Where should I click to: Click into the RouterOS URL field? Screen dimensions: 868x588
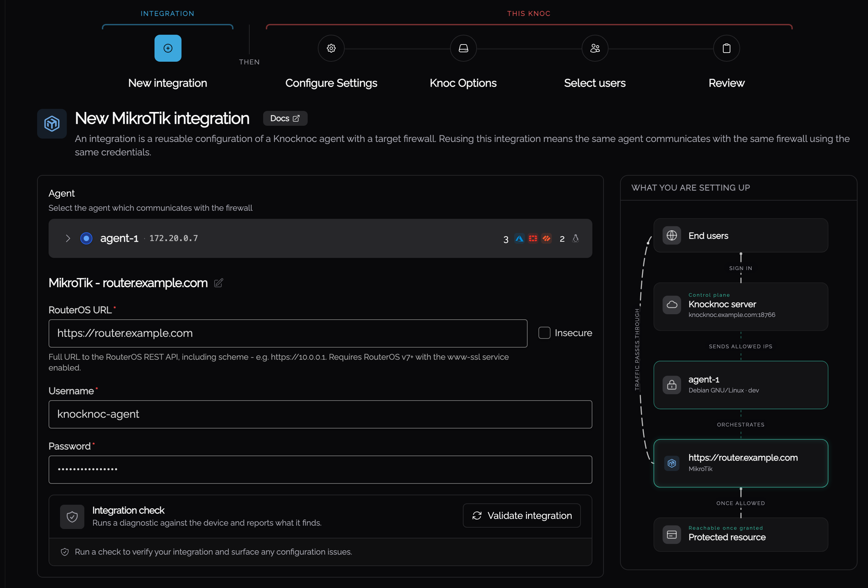287,333
